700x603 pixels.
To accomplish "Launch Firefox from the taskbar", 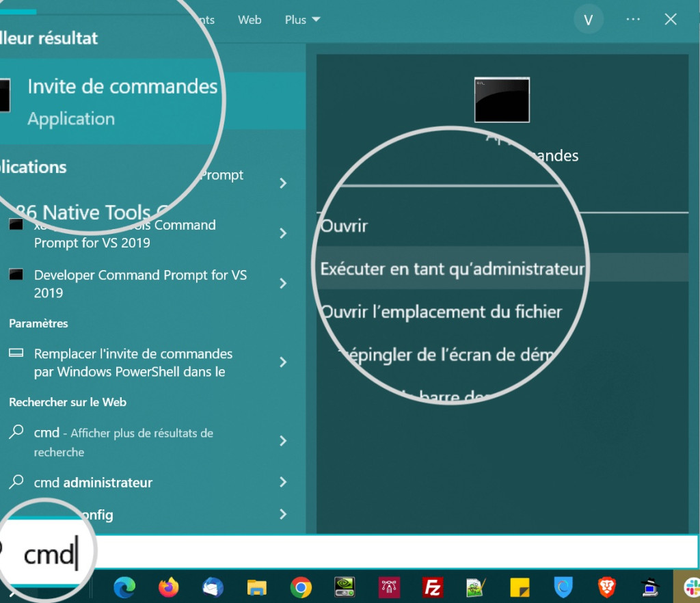I will tap(168, 587).
